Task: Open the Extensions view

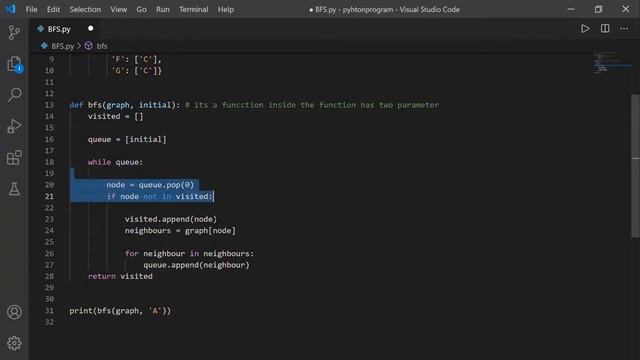Action: click(x=14, y=158)
